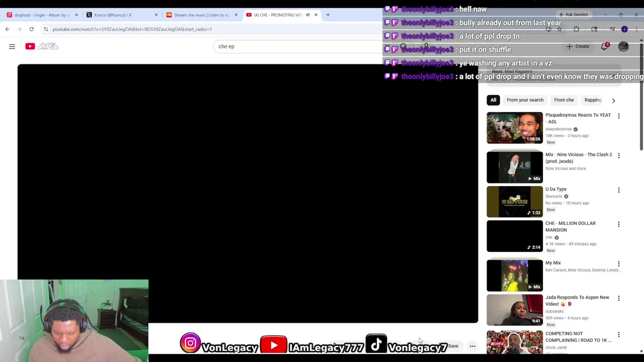The height and width of the screenshot is (362, 644).
Task: Click 'Jada Responds To Aspen New Video!' title
Action: tap(577, 301)
